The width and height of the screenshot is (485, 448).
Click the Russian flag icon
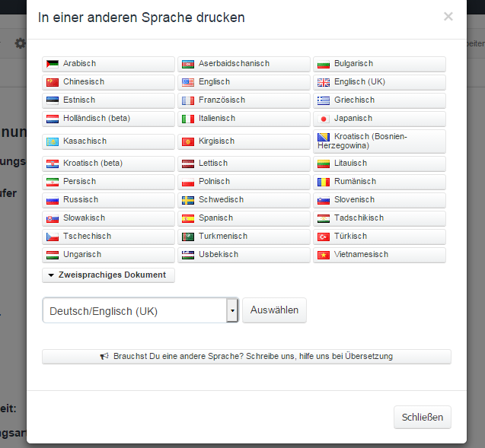coord(53,200)
